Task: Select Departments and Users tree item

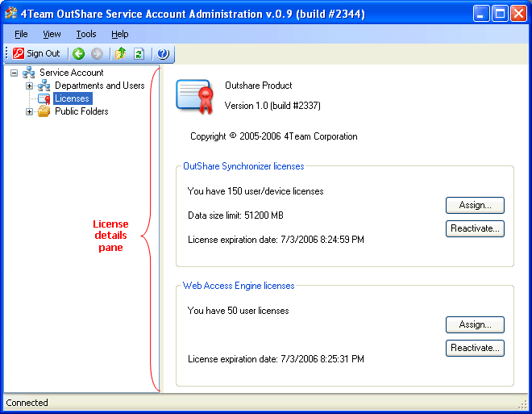Action: pos(100,86)
